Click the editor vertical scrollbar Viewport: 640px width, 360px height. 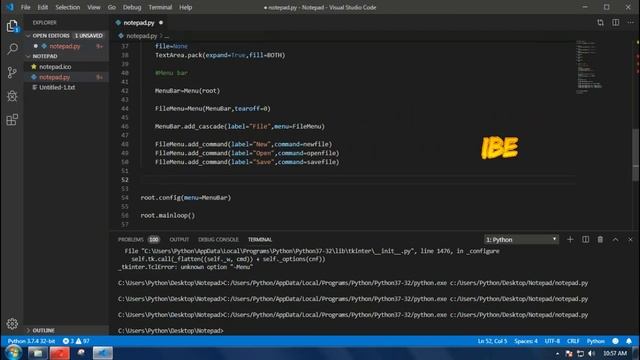636,155
